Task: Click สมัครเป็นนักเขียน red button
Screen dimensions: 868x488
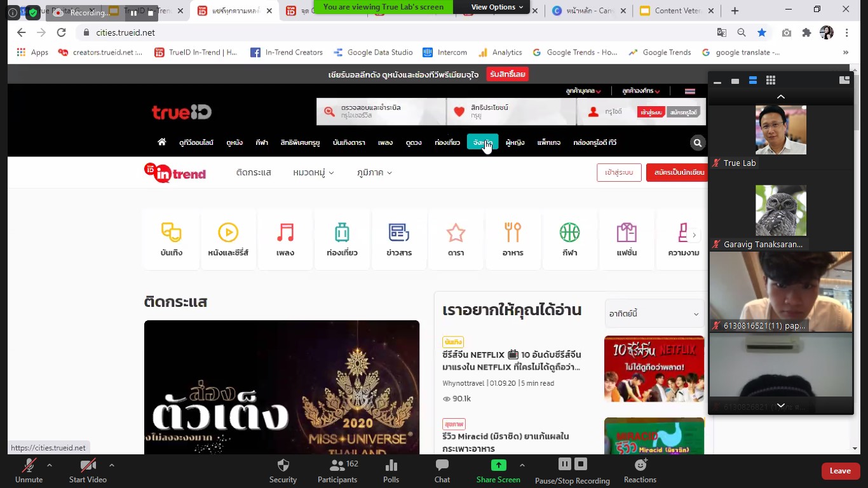Action: tap(677, 172)
